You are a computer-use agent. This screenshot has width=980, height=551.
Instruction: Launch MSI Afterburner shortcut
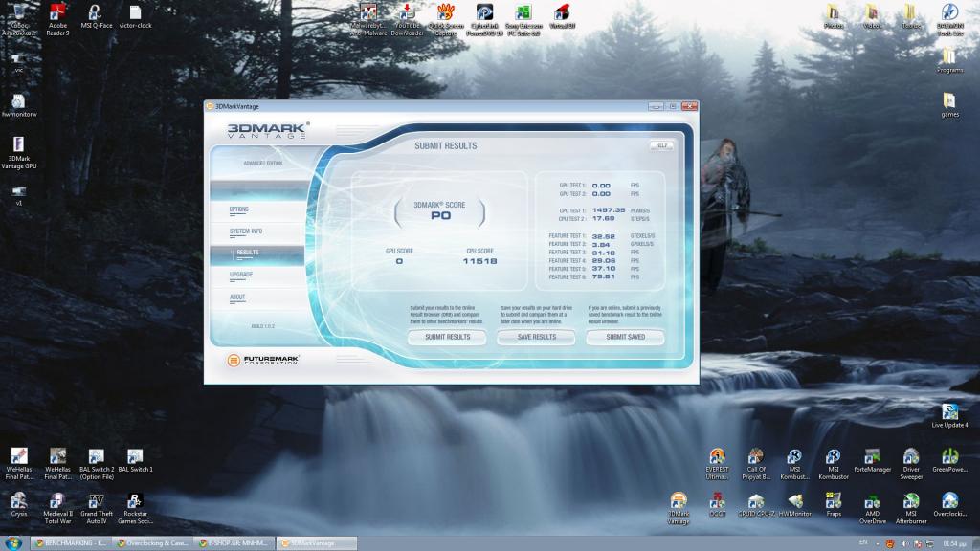point(911,508)
